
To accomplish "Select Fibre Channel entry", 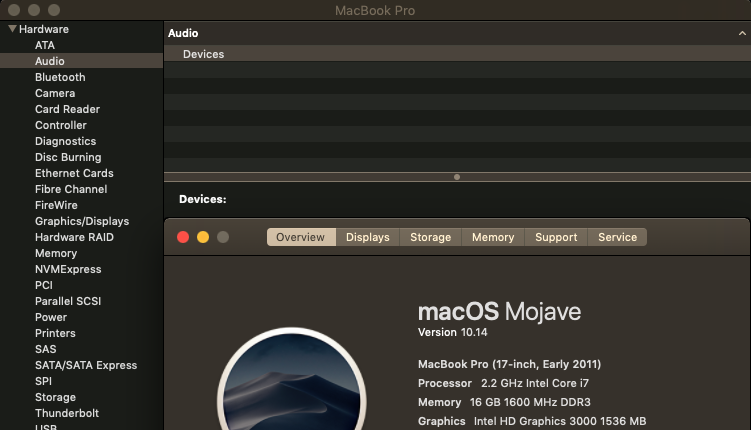I will (x=71, y=189).
